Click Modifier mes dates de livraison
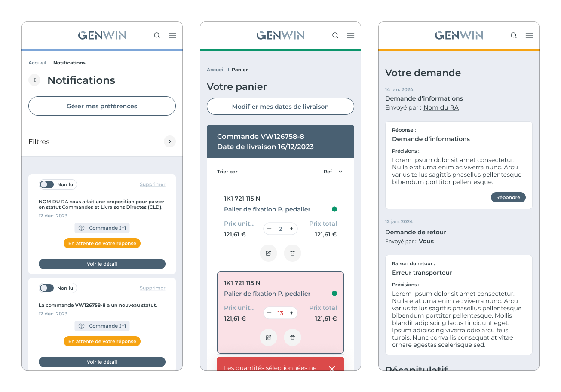Screen dimensions: 561x392 [x=280, y=106]
